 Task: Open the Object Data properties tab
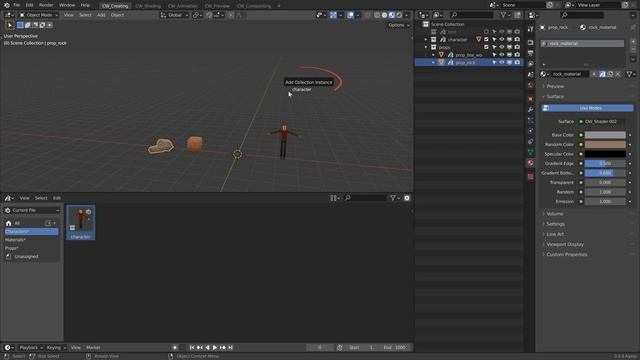(x=530, y=152)
